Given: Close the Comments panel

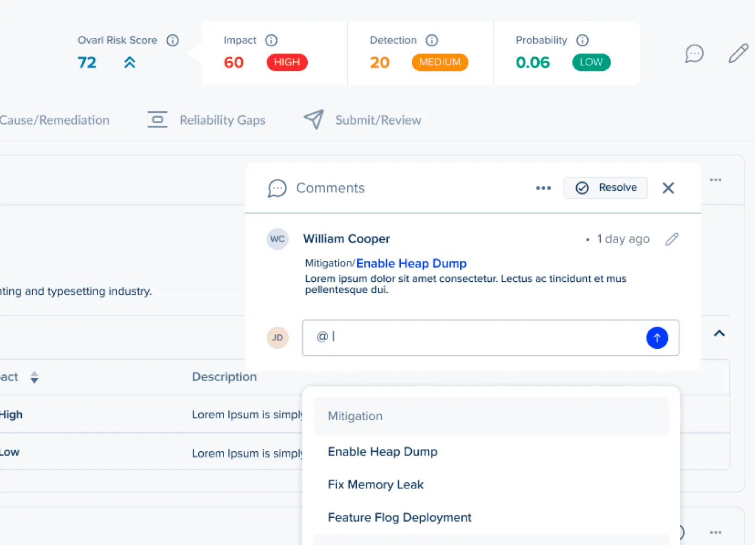Looking at the screenshot, I should pyautogui.click(x=668, y=188).
